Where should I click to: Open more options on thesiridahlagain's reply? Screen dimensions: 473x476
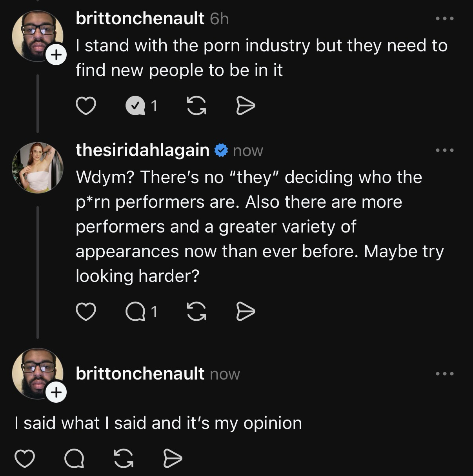(x=445, y=150)
